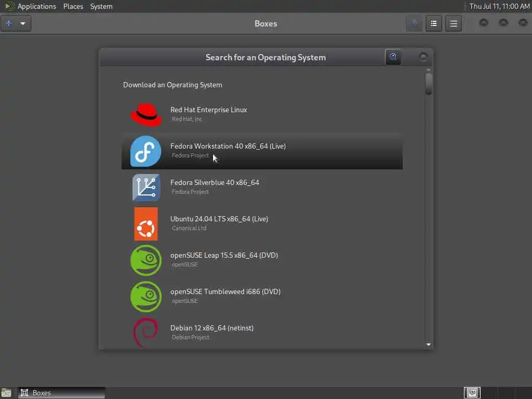Click the Canonical Ltd vendor label
Viewport: 532px width, 399px height.
(189, 229)
